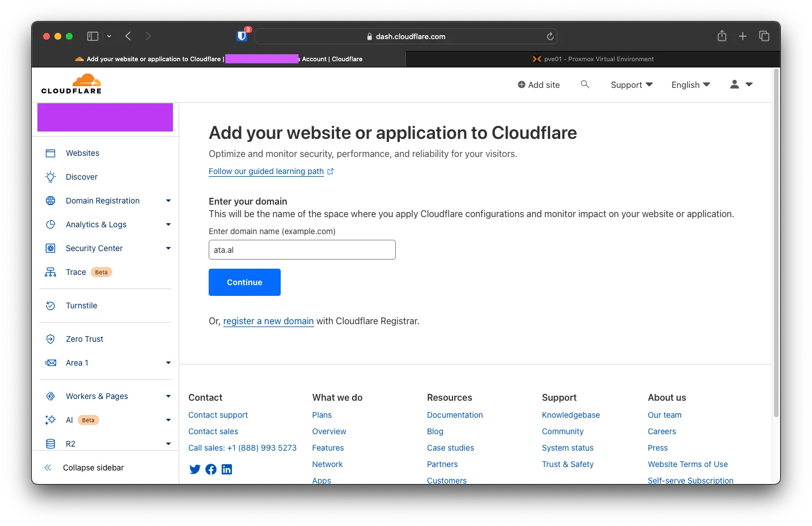Open Call sales phone number link
Image resolution: width=812 pixels, height=526 pixels.
coord(242,448)
